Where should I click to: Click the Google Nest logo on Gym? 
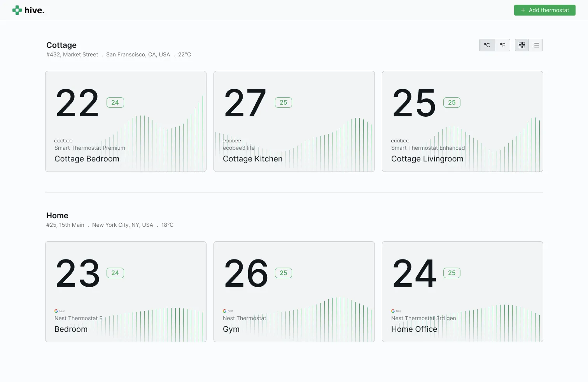click(x=228, y=311)
